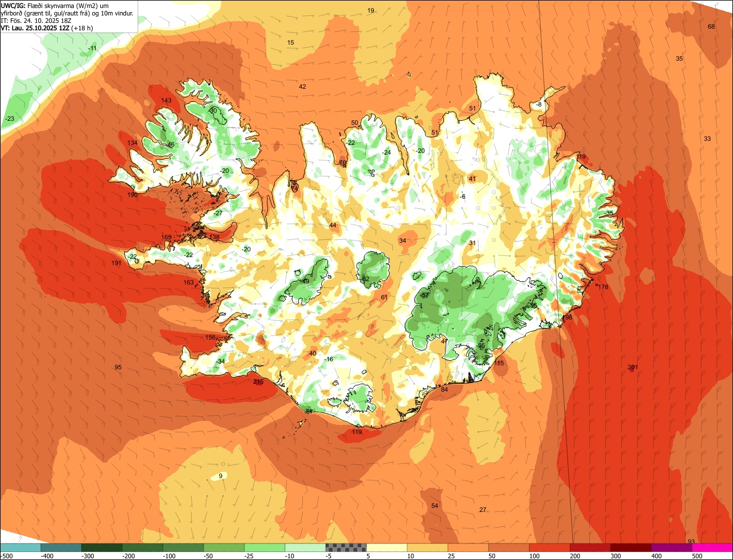This screenshot has height=560, width=733.
Task: Click the map value 215 on the southwest coast
Action: click(258, 381)
